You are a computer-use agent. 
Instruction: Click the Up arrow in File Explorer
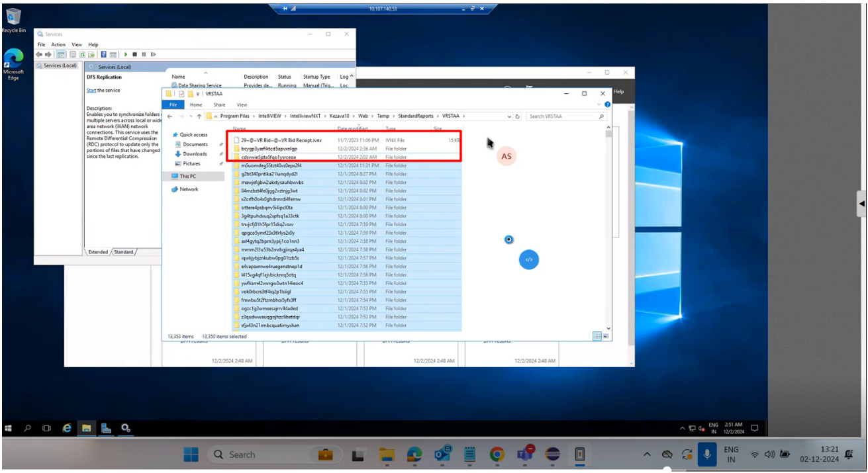(199, 116)
